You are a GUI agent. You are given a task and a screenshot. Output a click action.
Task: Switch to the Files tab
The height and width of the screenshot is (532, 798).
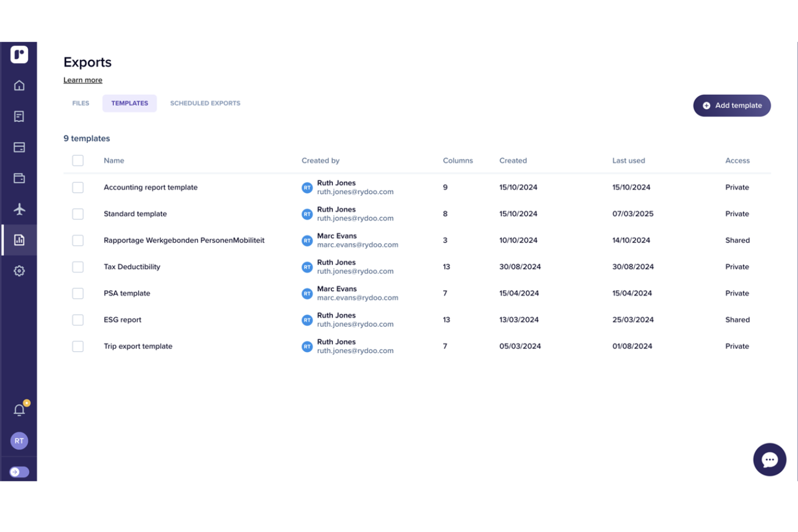click(x=80, y=103)
